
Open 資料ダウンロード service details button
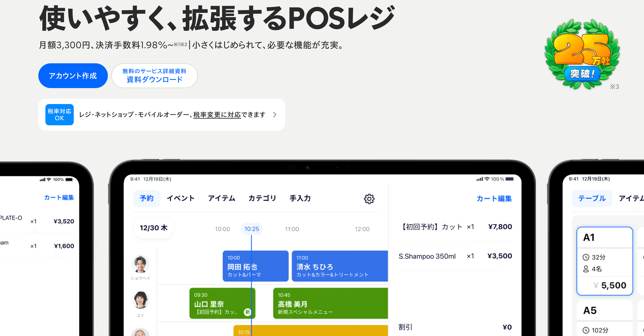[154, 75]
